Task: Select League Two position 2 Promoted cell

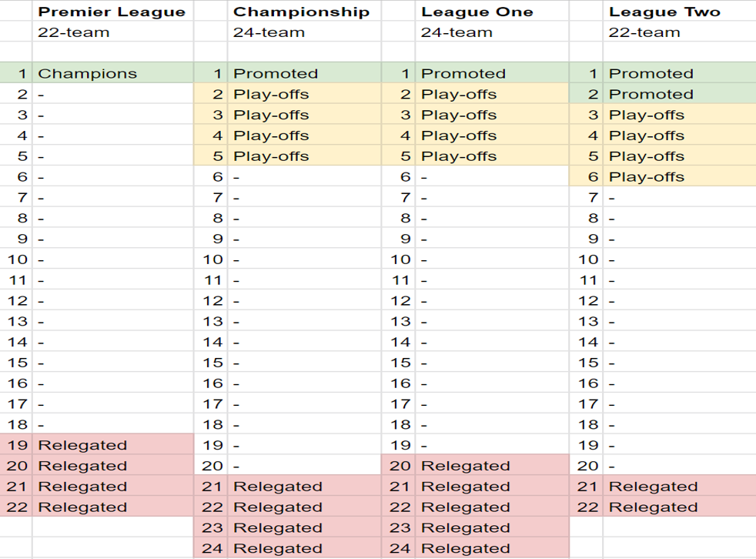Action: [651, 95]
